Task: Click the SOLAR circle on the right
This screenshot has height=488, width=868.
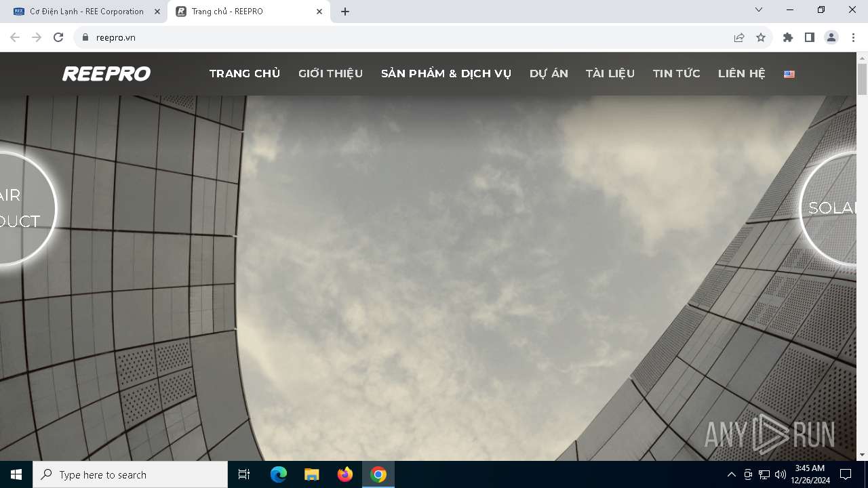Action: point(829,208)
